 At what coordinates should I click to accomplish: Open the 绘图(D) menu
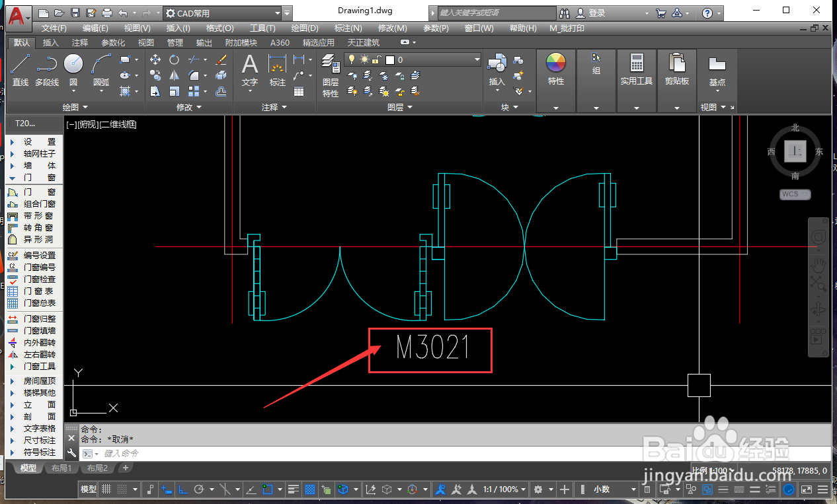[305, 28]
